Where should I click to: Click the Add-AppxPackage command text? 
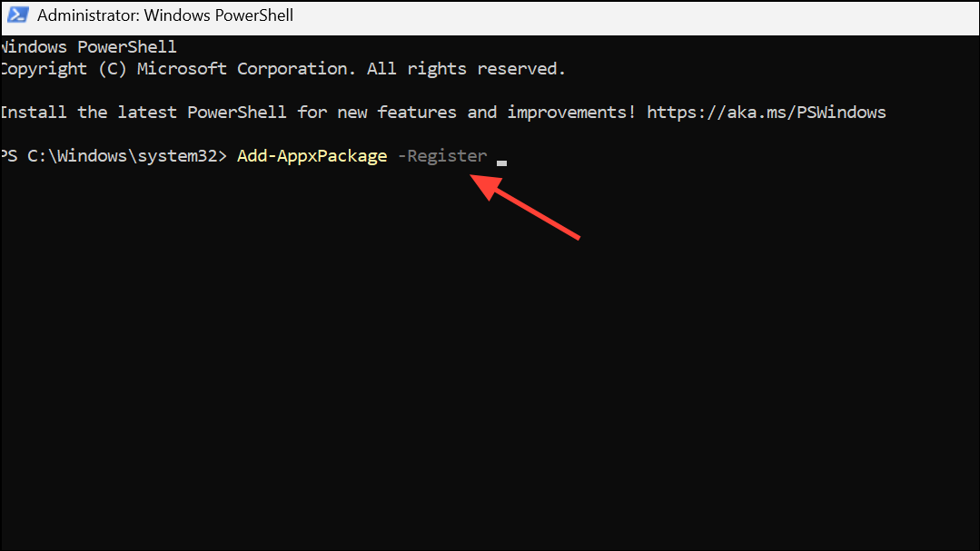(x=312, y=156)
